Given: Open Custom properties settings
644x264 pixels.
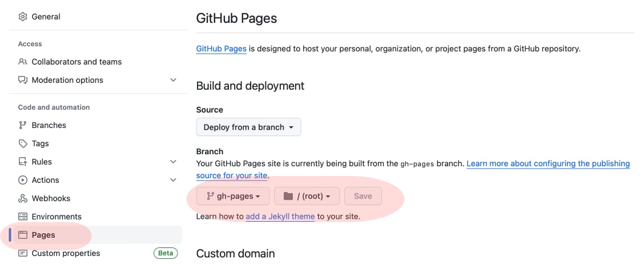Looking at the screenshot, I should point(66,253).
